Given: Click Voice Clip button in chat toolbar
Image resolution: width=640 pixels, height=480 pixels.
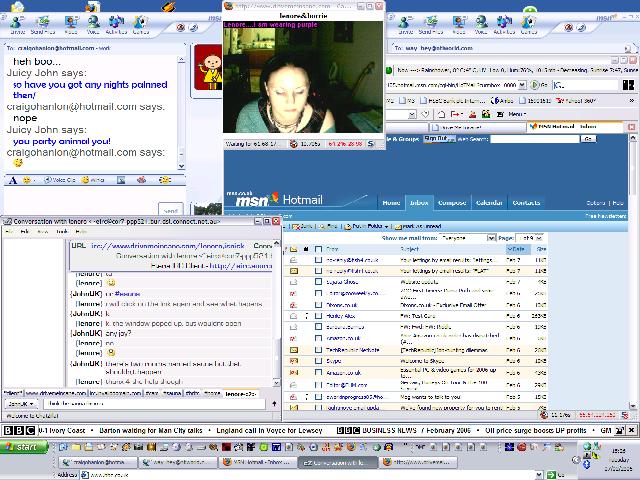Looking at the screenshot, I should [x=59, y=180].
